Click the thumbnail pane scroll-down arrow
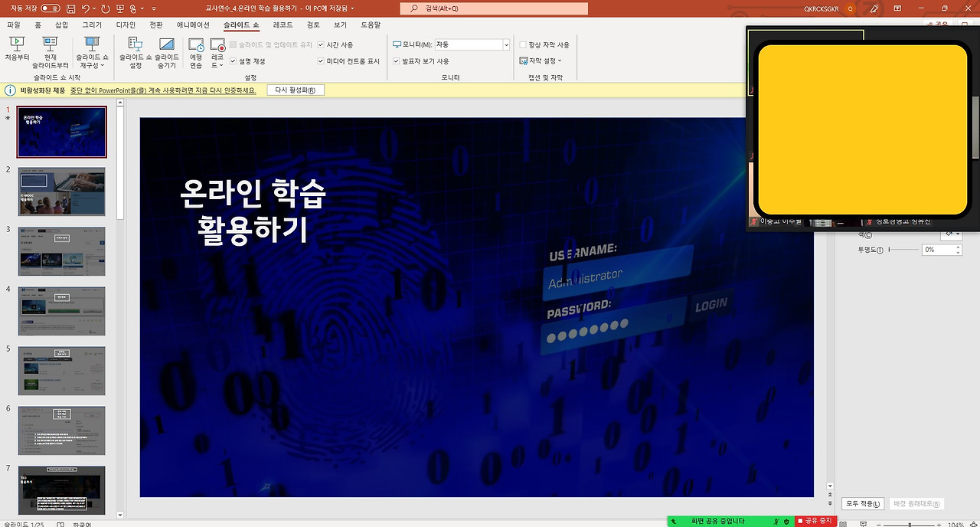980x527 pixels. [120, 515]
